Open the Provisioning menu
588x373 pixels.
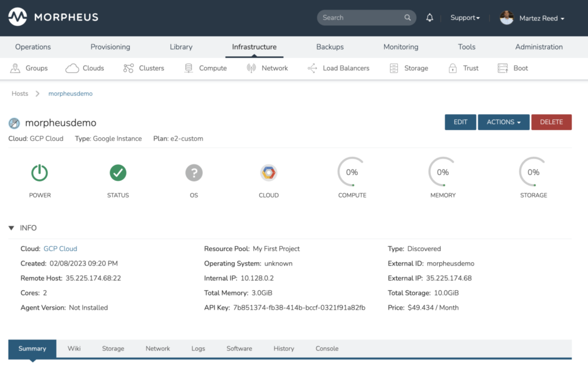pyautogui.click(x=110, y=47)
